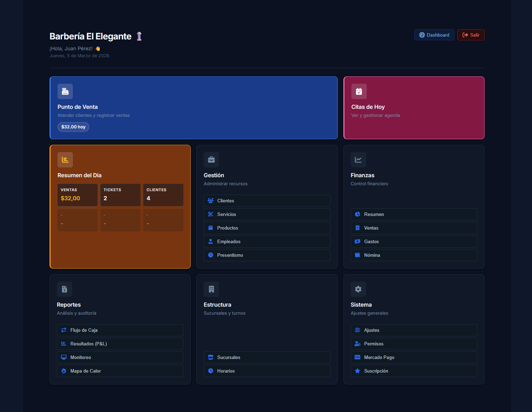
Task: Open the Empleados list item
Action: [x=267, y=241]
